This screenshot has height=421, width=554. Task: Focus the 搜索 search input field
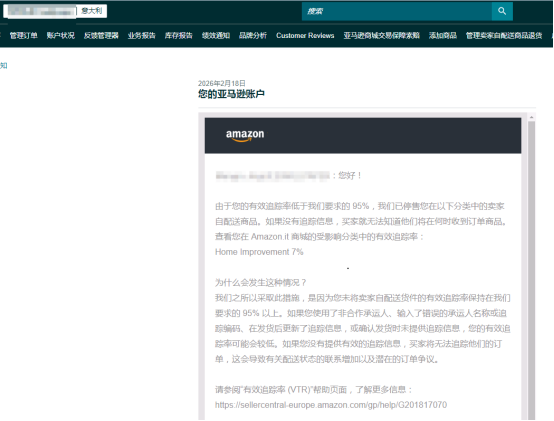pos(397,11)
